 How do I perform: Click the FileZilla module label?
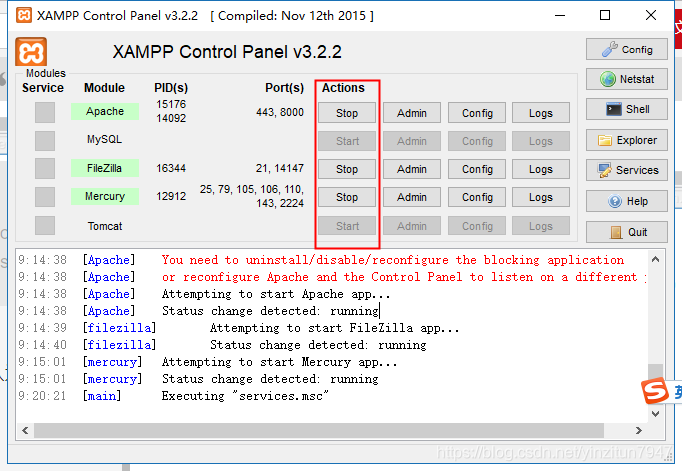pyautogui.click(x=105, y=168)
